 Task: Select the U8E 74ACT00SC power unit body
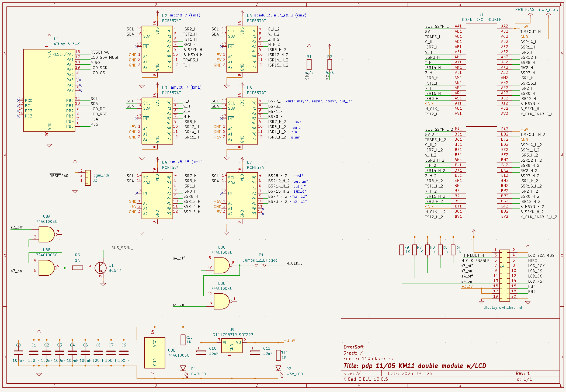[x=155, y=353]
